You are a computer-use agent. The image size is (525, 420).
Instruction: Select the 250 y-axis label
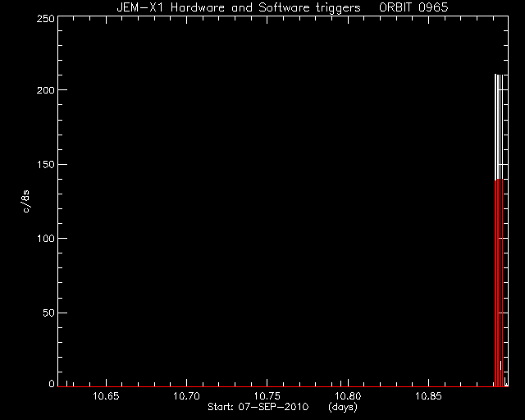point(46,19)
